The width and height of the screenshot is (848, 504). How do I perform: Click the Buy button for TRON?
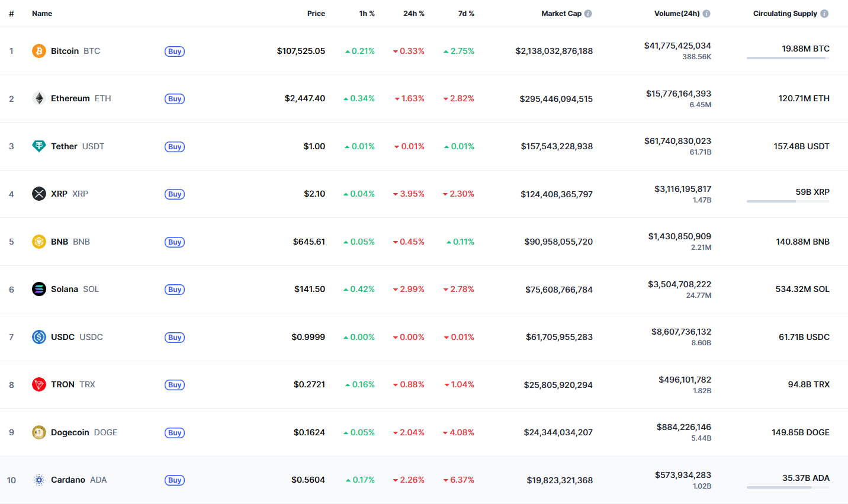[x=175, y=385]
